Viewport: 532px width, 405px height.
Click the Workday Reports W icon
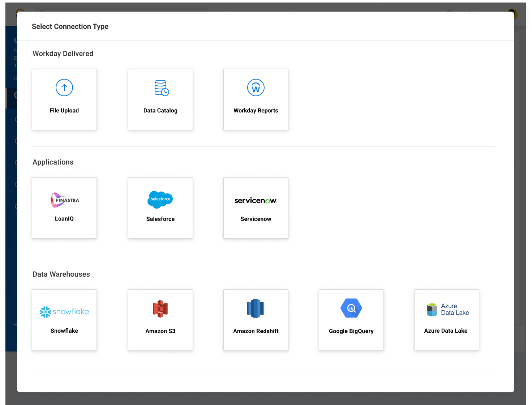[256, 88]
